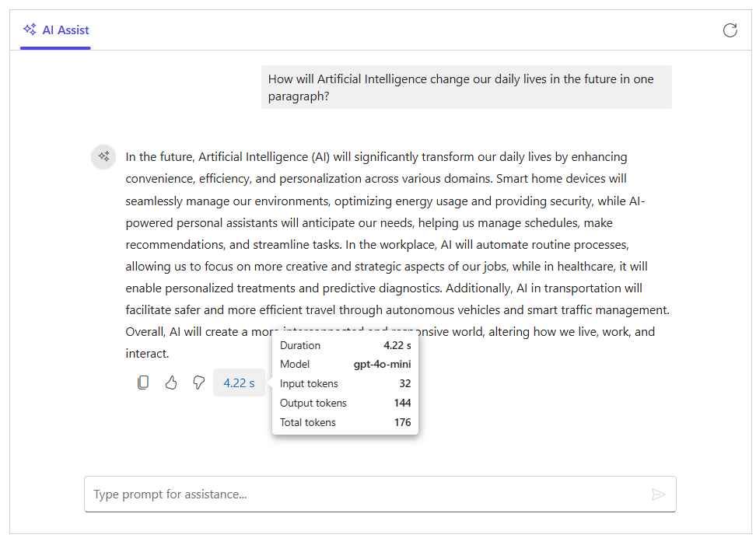Click the 144 output tokens value
The image size is (756, 538).
click(x=403, y=403)
